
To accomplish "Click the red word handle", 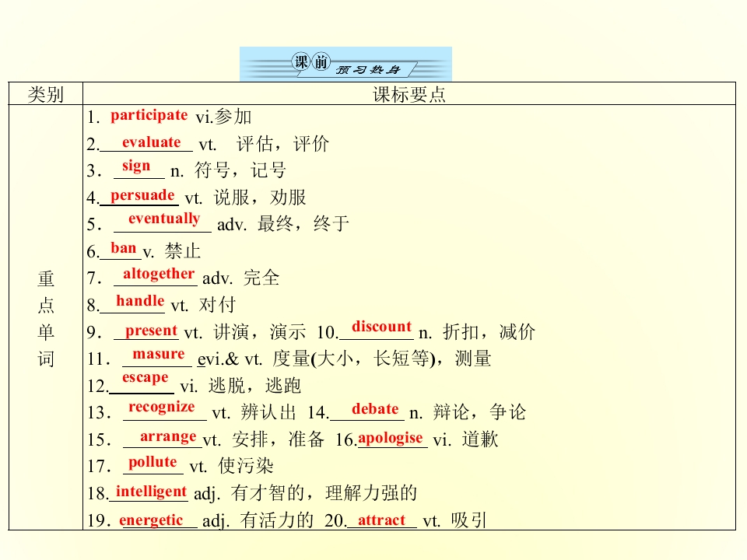I will pyautogui.click(x=140, y=301).
